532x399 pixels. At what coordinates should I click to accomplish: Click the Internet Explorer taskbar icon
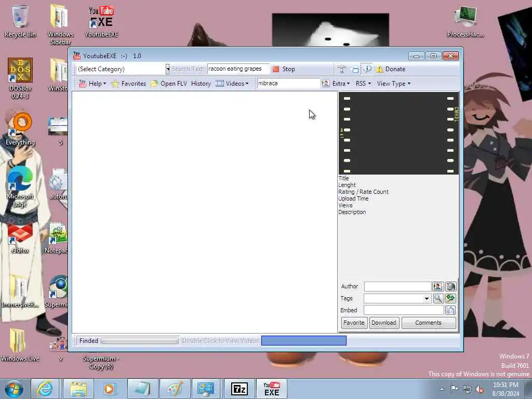45,389
